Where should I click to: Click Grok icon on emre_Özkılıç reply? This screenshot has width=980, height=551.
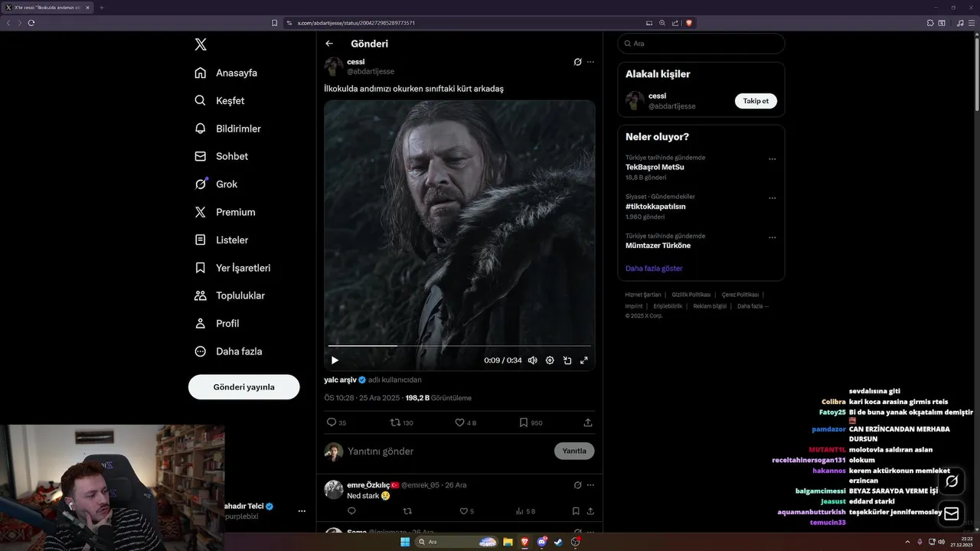coord(578,485)
